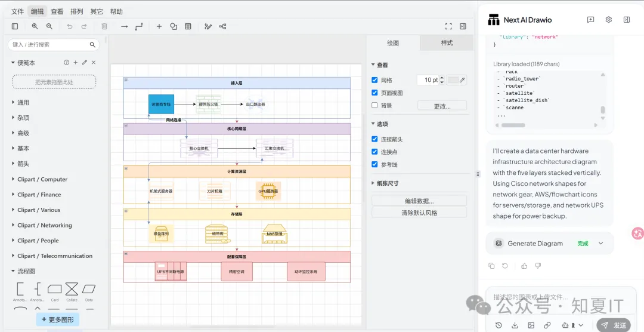The height and width of the screenshot is (332, 644).
Task: Click the 编辑数据... button
Action: pyautogui.click(x=419, y=201)
